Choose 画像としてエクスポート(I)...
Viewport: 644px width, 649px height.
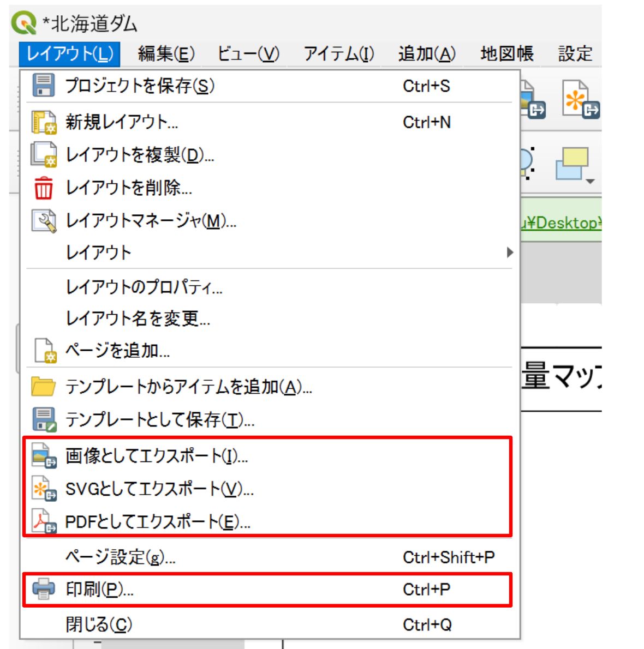(x=269, y=456)
